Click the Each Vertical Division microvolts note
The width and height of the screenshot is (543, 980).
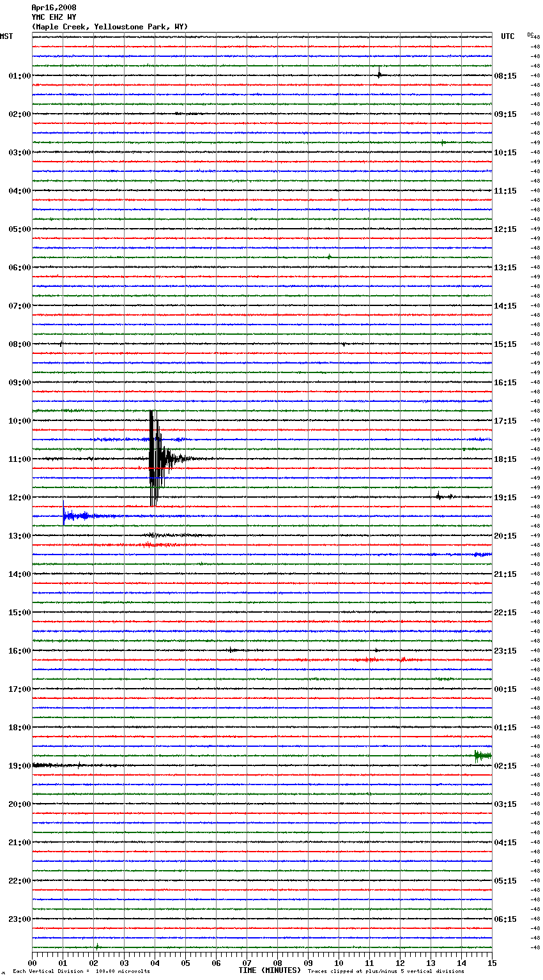pyautogui.click(x=81, y=972)
